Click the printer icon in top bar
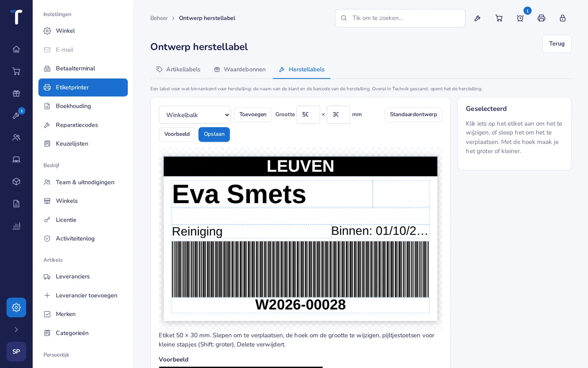 point(541,18)
